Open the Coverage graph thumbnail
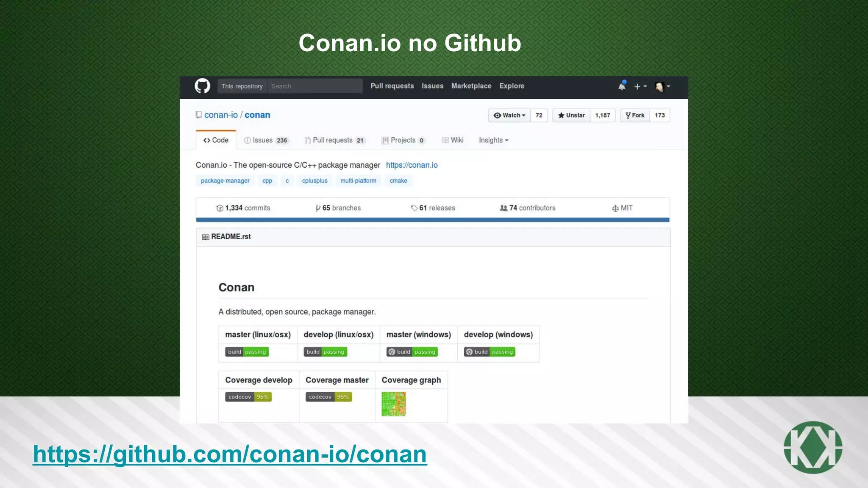 394,404
